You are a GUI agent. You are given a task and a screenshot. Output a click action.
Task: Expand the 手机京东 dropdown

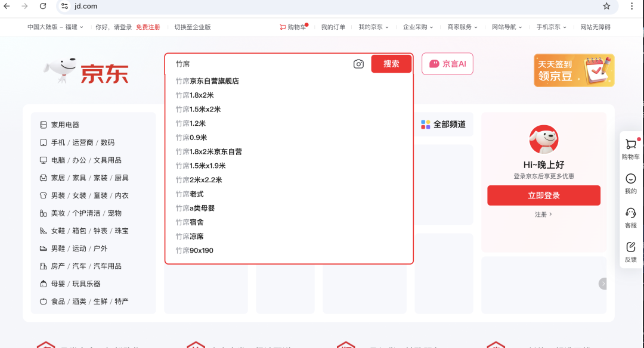point(551,27)
